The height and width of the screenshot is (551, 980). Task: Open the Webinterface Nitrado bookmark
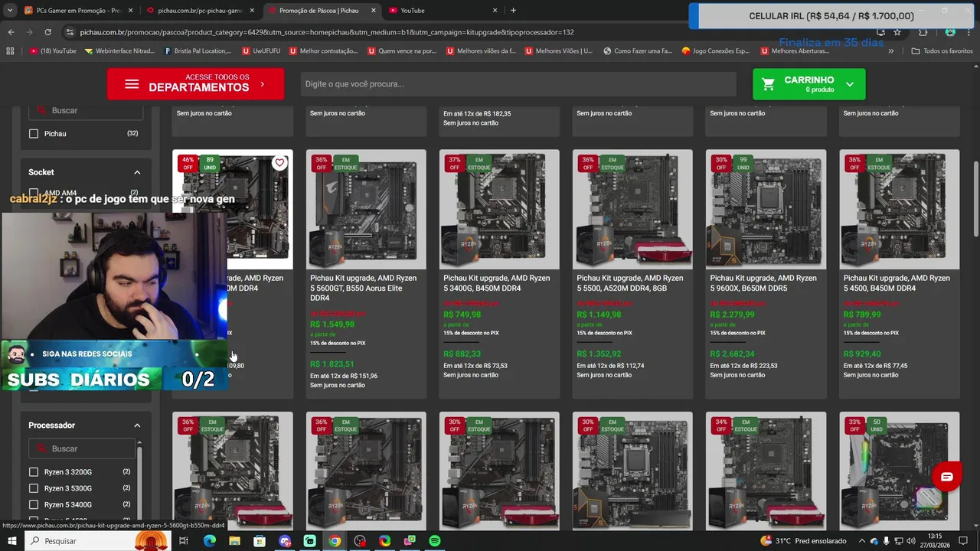[120, 51]
